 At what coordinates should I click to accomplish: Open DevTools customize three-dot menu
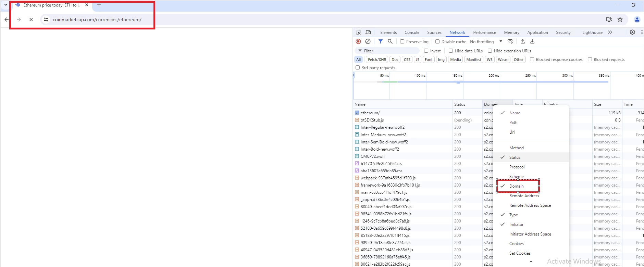tap(642, 32)
